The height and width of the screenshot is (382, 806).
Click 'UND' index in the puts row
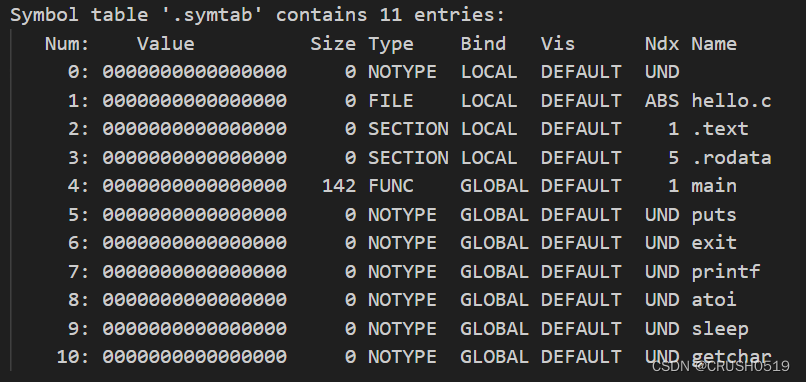point(662,214)
